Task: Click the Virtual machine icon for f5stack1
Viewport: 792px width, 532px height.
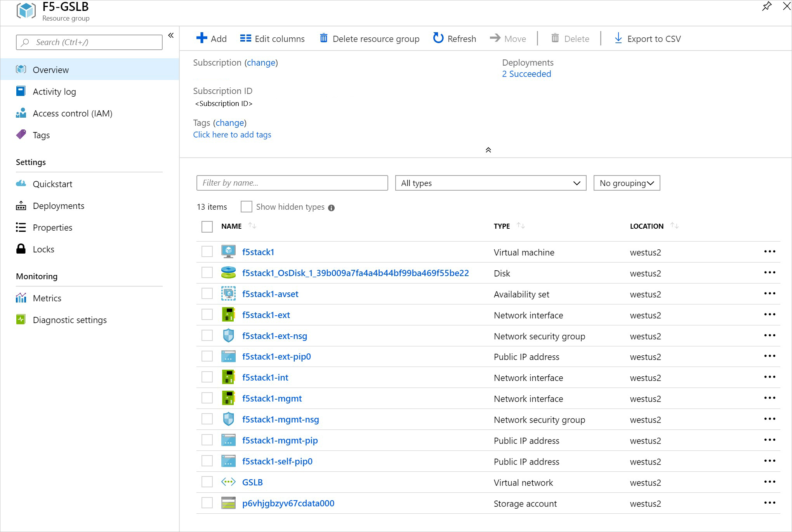Action: (228, 252)
